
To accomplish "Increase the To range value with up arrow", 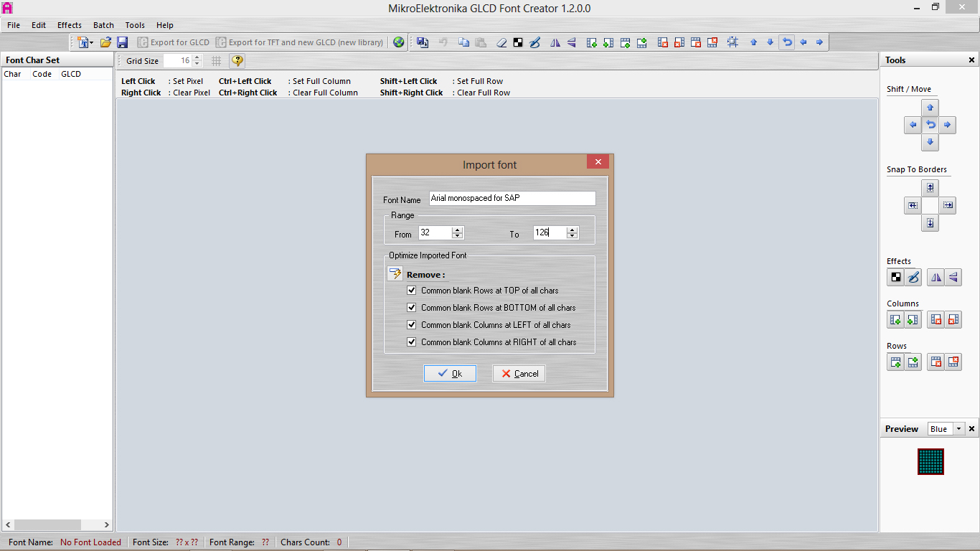I will pos(572,230).
